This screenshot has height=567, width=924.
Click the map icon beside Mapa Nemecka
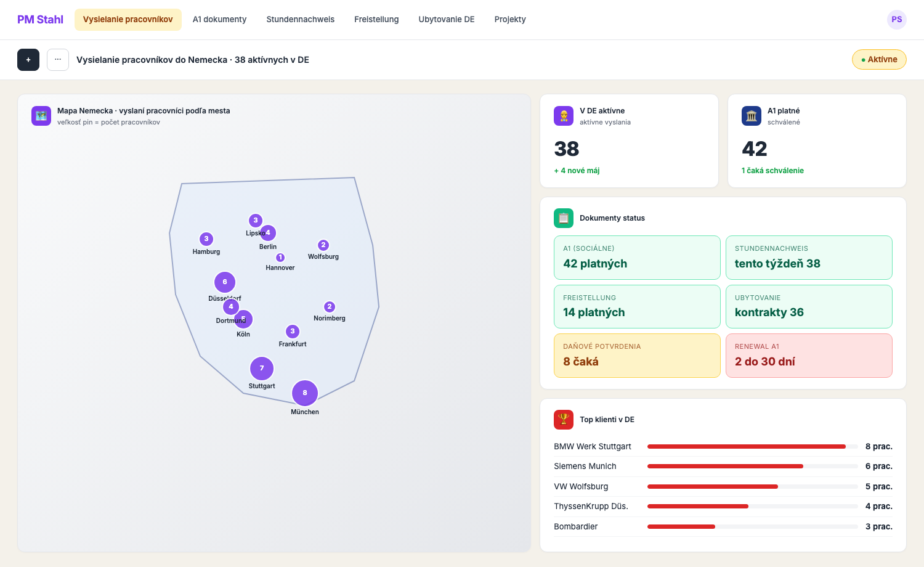coord(41,116)
